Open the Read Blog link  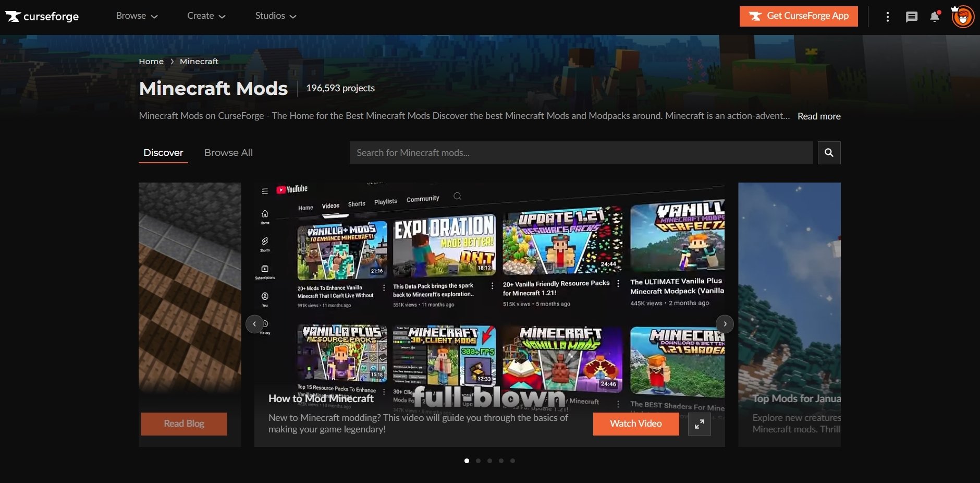(x=183, y=424)
